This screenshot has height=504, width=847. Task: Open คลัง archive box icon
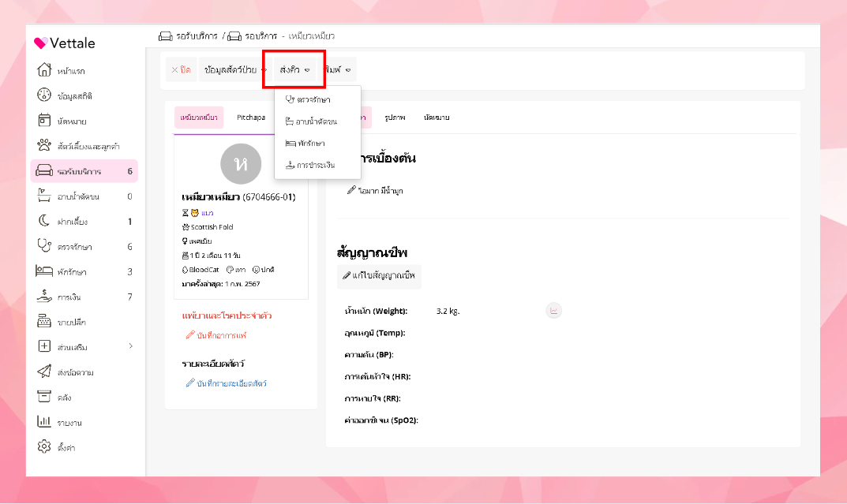[x=44, y=397]
